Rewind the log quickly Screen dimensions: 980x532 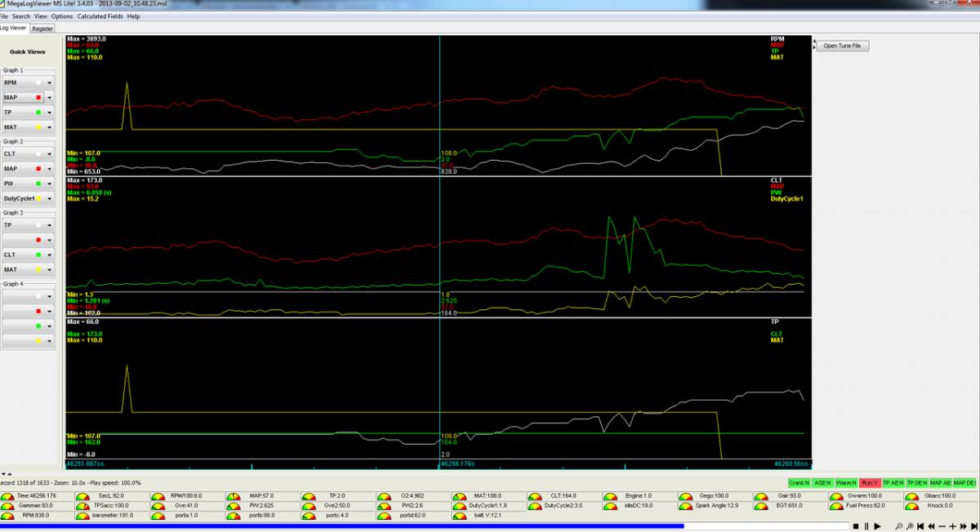pos(931,526)
